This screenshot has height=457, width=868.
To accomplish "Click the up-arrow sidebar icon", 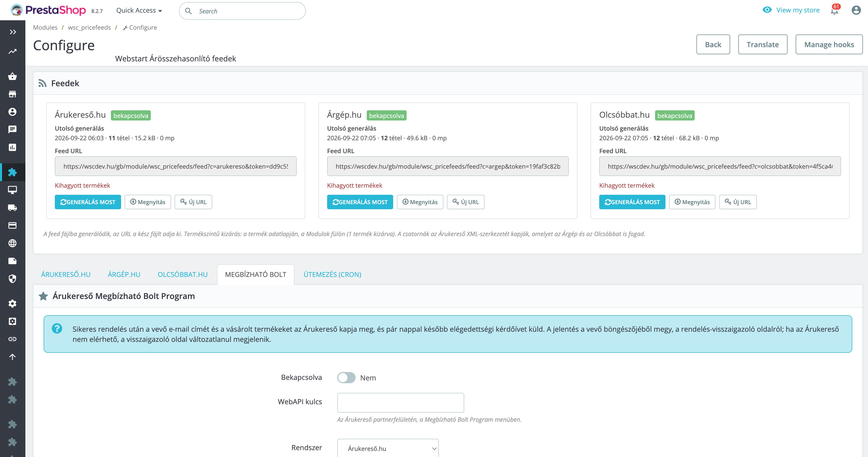I will click(12, 357).
